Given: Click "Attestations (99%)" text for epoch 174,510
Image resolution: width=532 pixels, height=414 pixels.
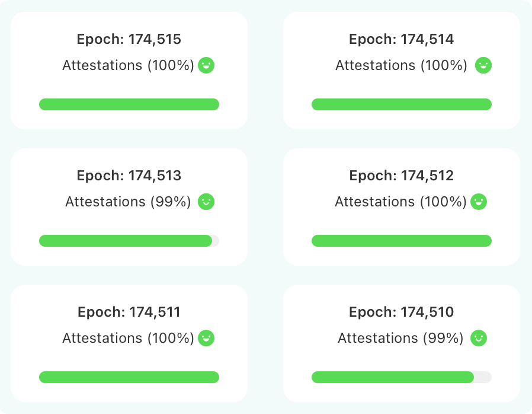Looking at the screenshot, I should tap(400, 338).
